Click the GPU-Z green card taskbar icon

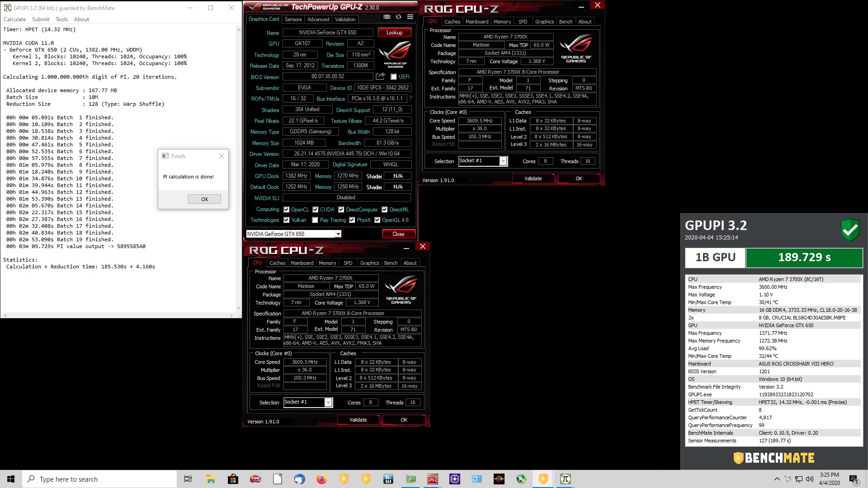[x=410, y=479]
